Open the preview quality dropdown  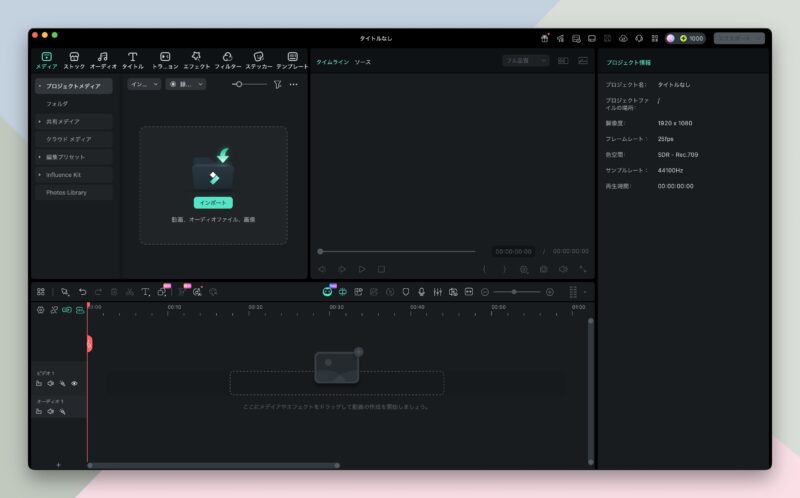(x=525, y=61)
